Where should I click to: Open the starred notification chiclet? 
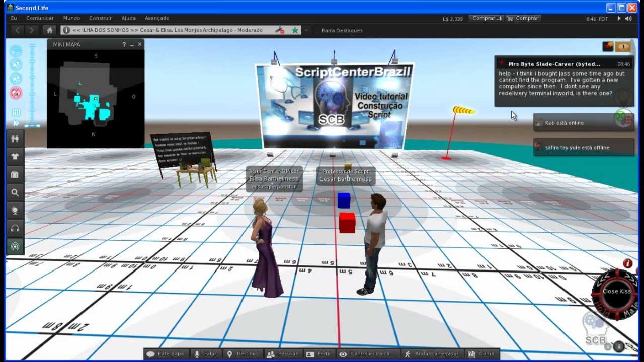pyautogui.click(x=608, y=47)
